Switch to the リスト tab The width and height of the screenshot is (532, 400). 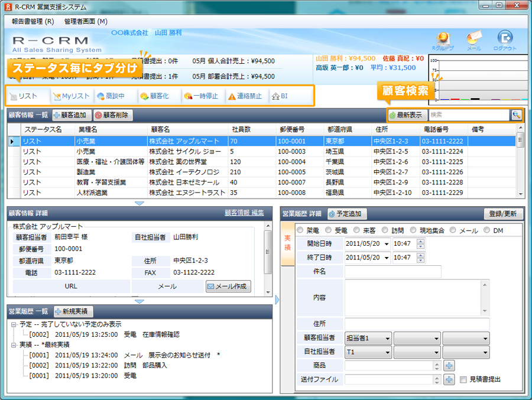coord(28,96)
